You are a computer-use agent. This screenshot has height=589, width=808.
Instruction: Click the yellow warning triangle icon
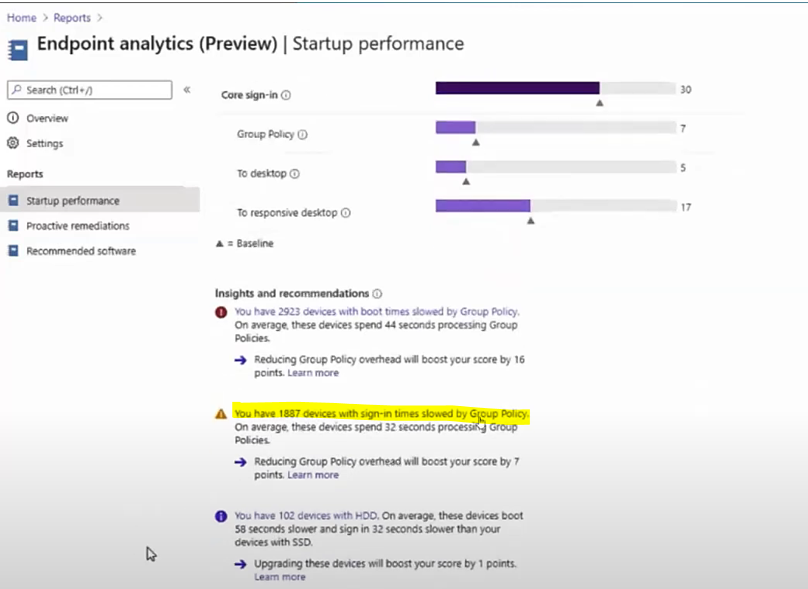pyautogui.click(x=221, y=414)
